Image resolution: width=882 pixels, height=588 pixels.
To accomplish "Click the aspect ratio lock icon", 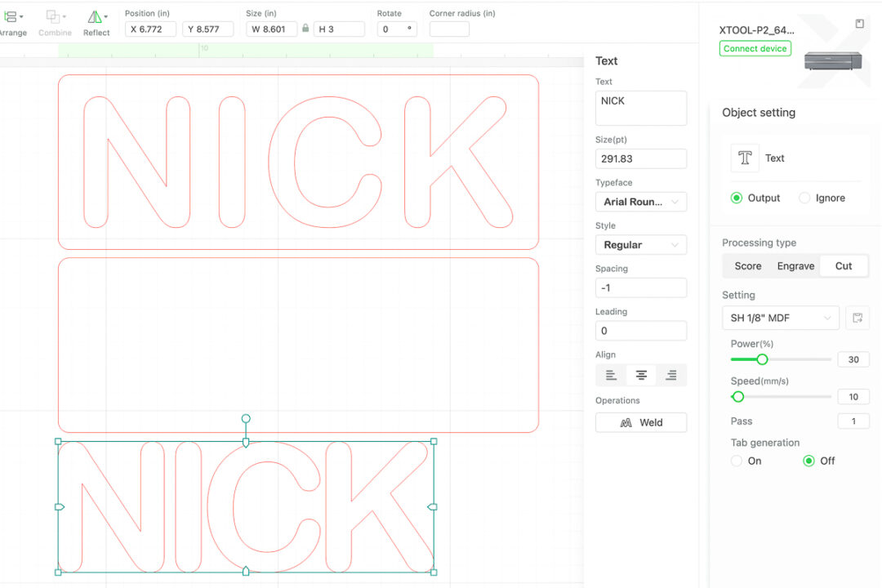I will [x=305, y=29].
